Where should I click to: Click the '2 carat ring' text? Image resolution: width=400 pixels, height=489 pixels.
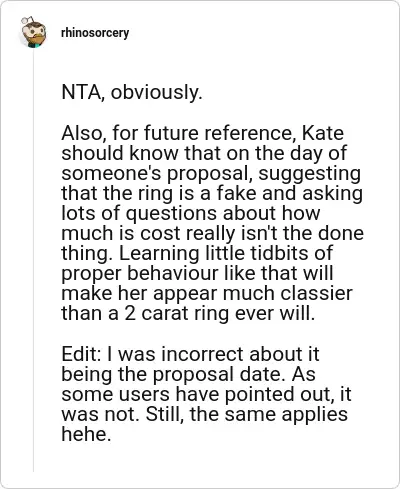[177, 314]
